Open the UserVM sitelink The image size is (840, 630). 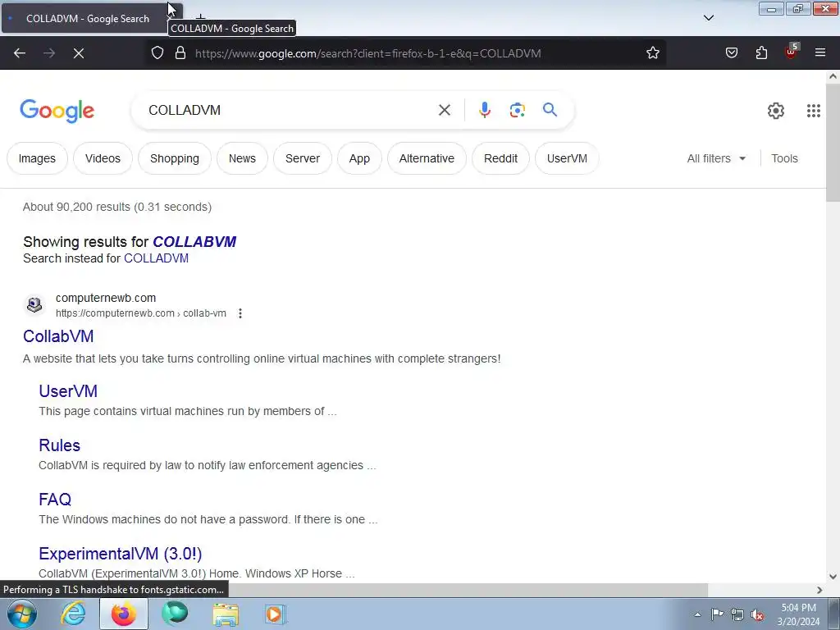[x=68, y=391]
